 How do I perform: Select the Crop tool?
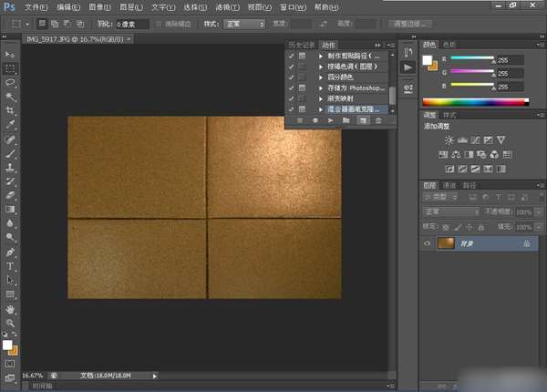(x=11, y=109)
